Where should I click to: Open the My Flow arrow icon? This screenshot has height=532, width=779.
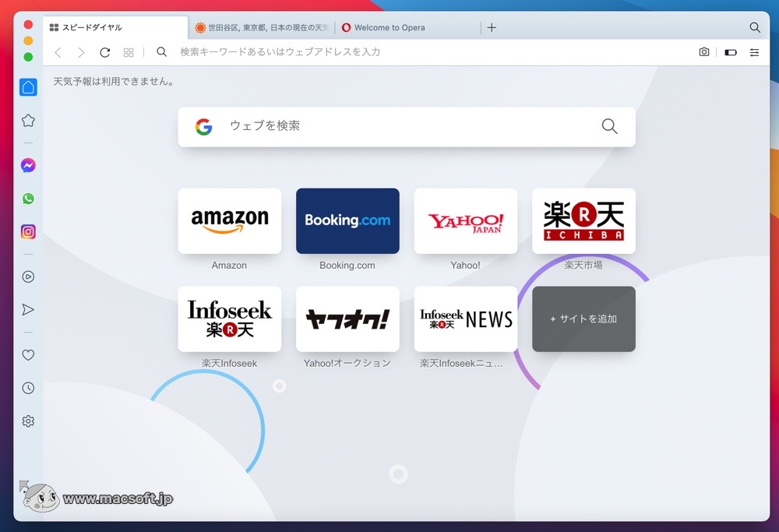click(28, 310)
